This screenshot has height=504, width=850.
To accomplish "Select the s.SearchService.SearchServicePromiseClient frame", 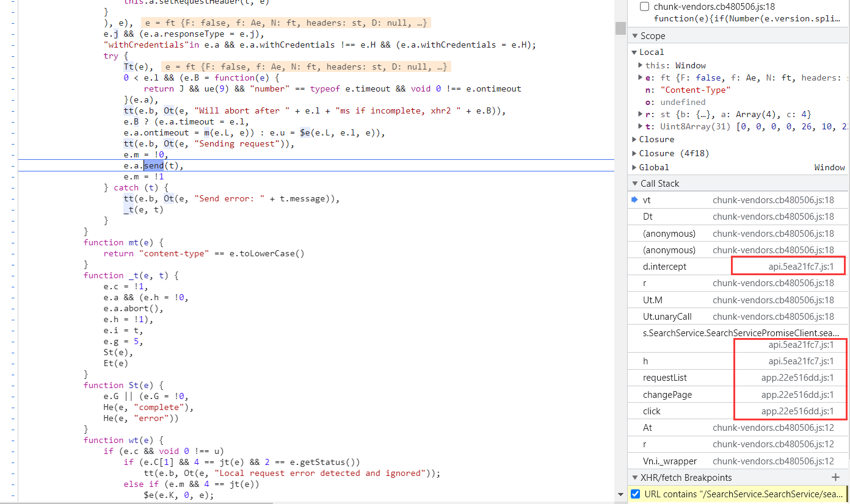I will pos(739,339).
